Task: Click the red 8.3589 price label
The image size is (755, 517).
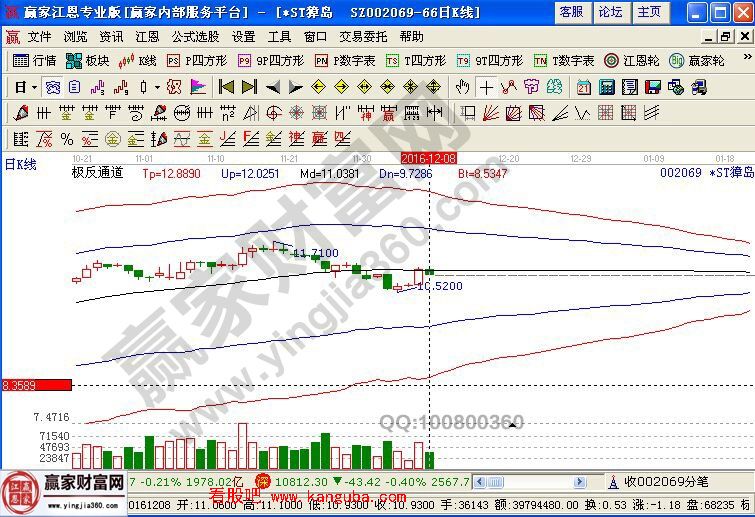Action: 37,385
